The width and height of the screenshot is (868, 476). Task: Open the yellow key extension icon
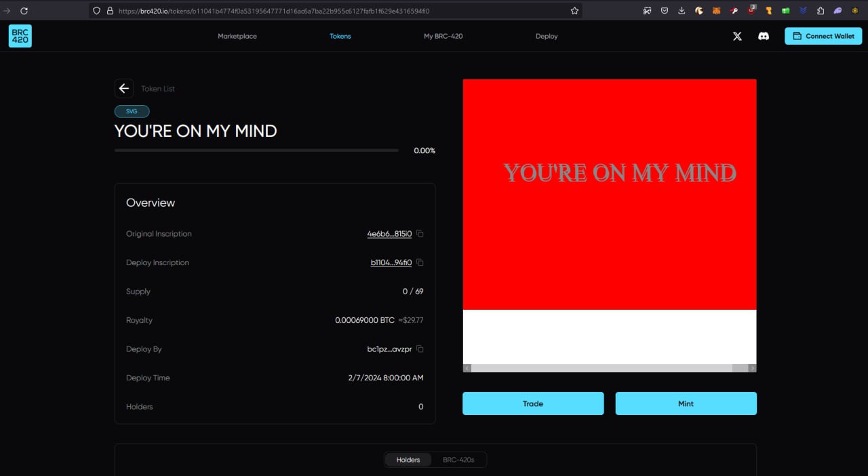pyautogui.click(x=769, y=11)
